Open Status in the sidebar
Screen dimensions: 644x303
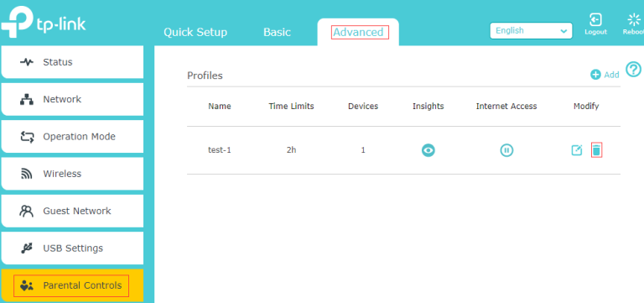[x=72, y=62]
